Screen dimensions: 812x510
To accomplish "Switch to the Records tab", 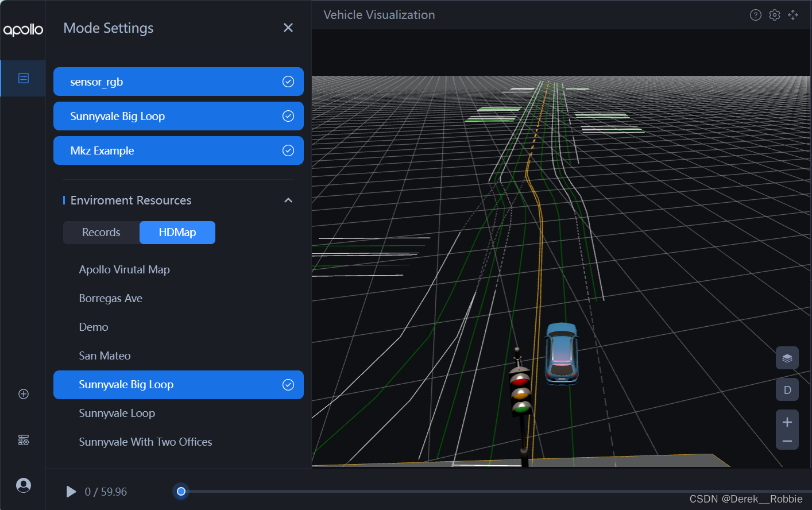I will [101, 233].
